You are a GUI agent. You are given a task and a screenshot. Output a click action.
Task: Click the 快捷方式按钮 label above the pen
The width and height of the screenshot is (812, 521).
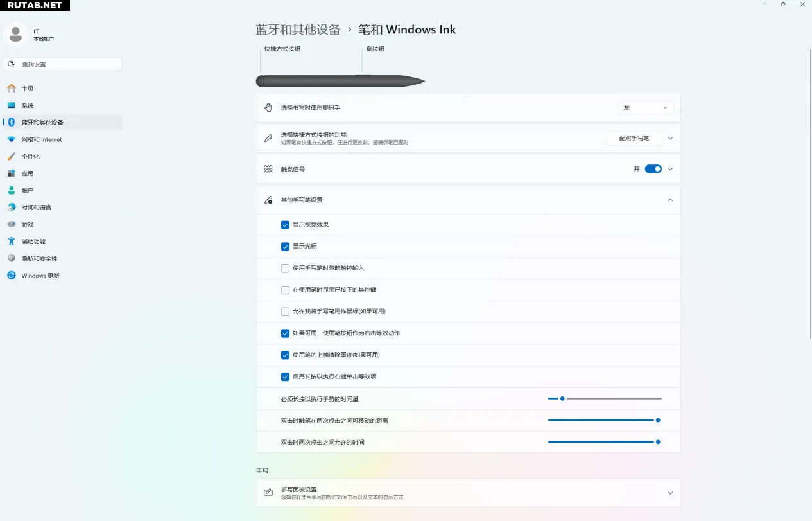point(282,49)
